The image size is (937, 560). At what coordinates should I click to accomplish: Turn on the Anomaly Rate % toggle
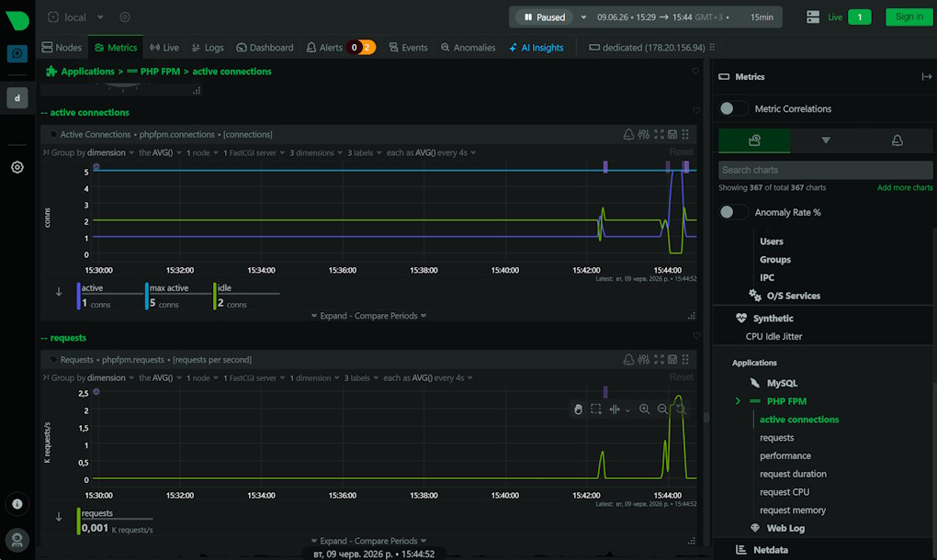coord(733,212)
